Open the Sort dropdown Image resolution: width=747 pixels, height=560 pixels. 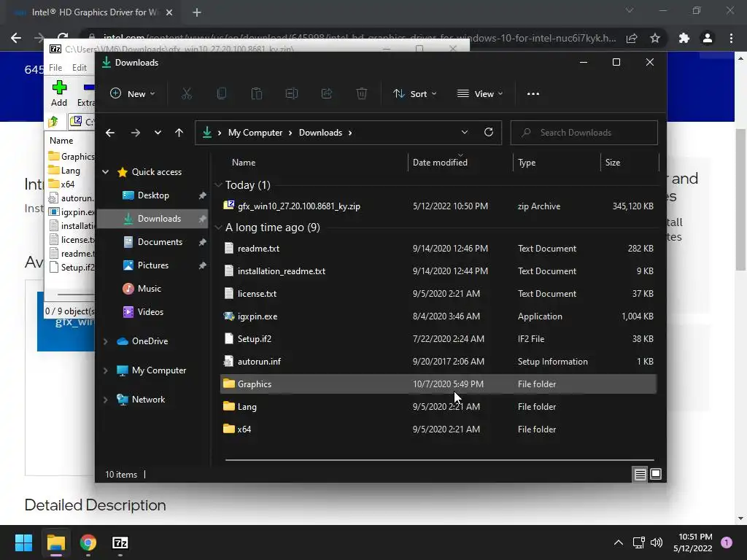(x=414, y=94)
